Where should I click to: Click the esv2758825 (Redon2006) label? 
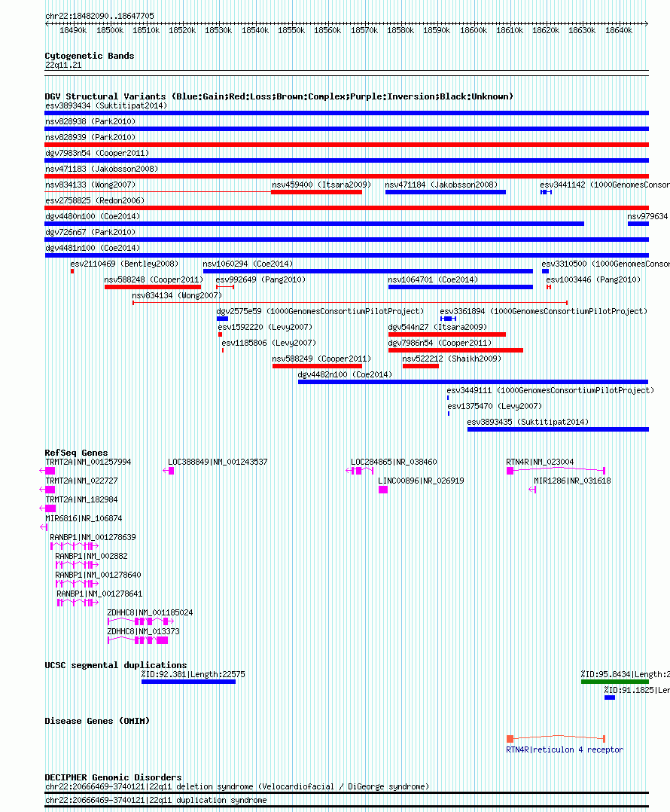coord(95,200)
